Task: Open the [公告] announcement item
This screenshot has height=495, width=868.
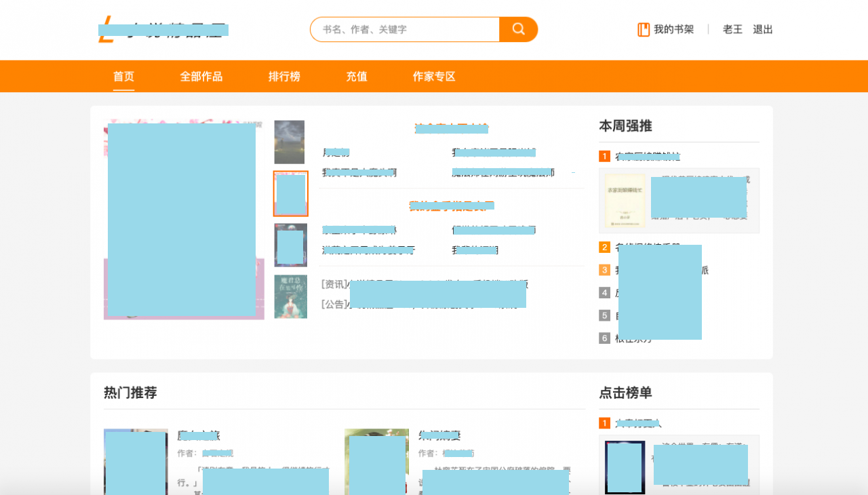Action: coord(334,304)
